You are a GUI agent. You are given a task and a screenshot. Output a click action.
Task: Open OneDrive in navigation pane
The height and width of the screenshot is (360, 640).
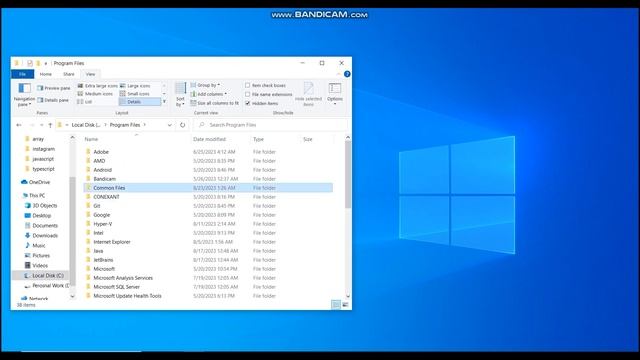click(x=36, y=182)
